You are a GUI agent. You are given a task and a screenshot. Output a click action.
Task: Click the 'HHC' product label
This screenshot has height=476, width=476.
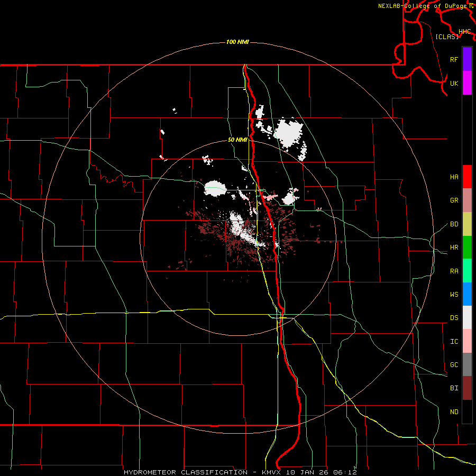pos(464,32)
